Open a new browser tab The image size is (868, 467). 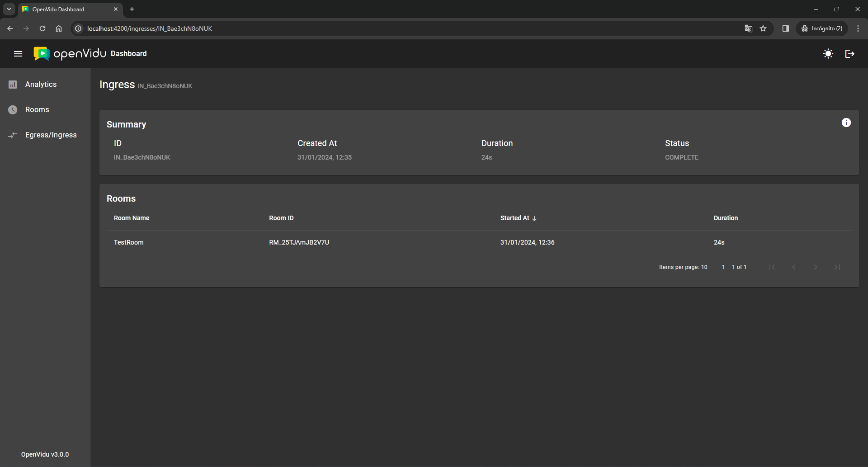click(x=132, y=9)
